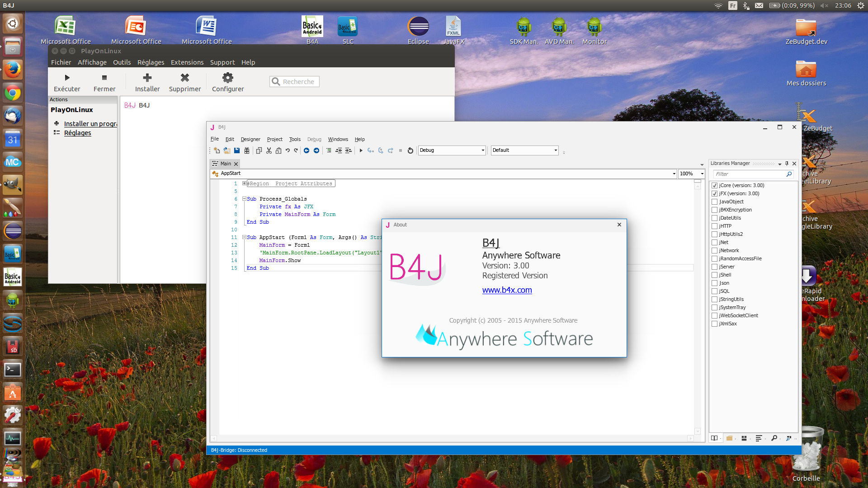
Task: Click the Save icon in B4J toolbar
Action: click(x=237, y=150)
